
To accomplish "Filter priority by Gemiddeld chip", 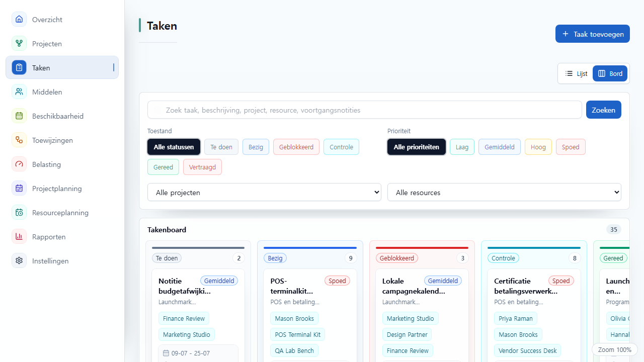I will pos(500,147).
